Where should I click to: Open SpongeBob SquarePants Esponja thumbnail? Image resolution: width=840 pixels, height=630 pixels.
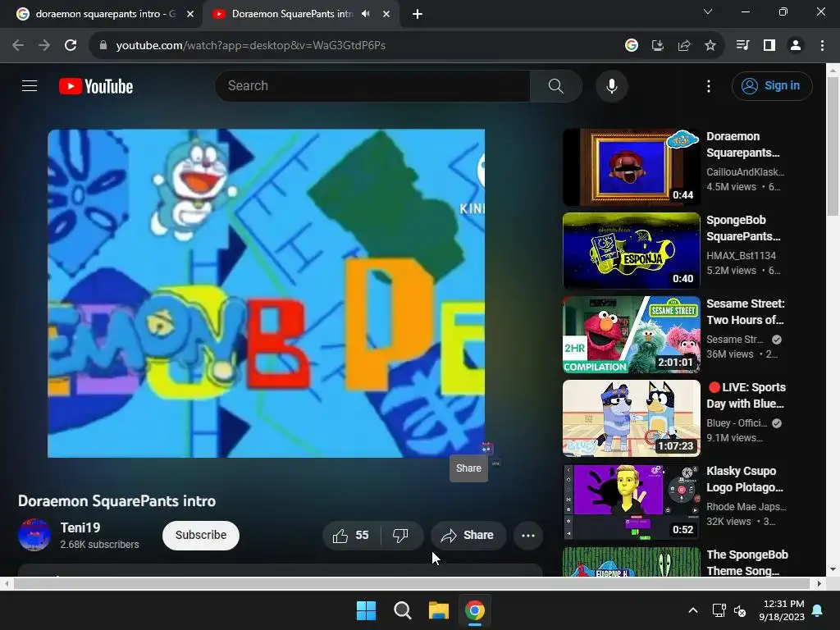[x=631, y=251]
